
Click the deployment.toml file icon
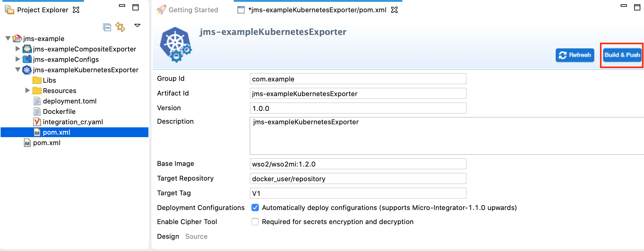point(37,101)
